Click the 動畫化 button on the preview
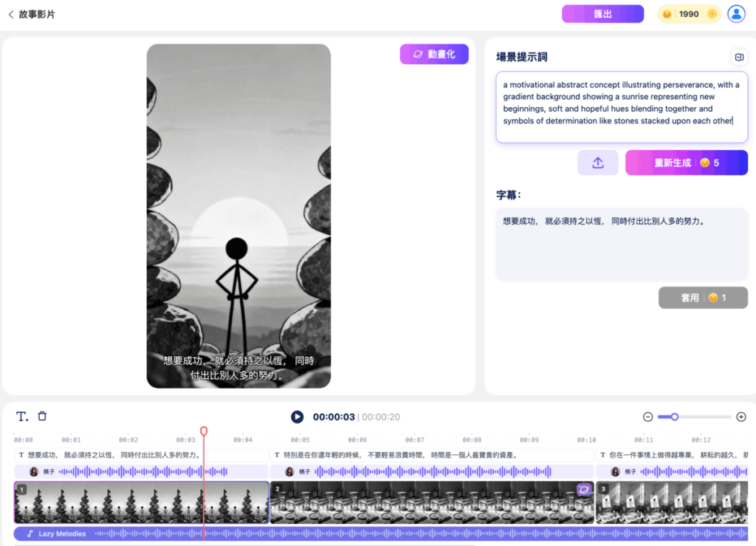 pyautogui.click(x=434, y=54)
